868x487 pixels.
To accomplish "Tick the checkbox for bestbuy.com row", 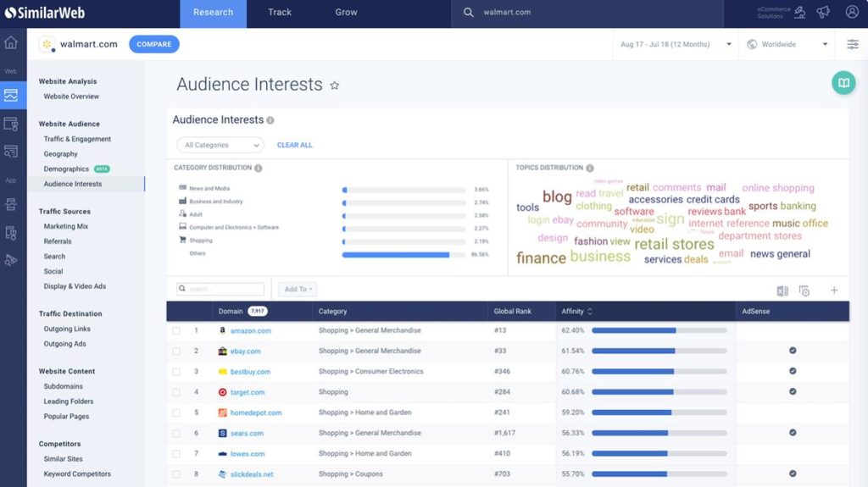I will click(x=176, y=372).
